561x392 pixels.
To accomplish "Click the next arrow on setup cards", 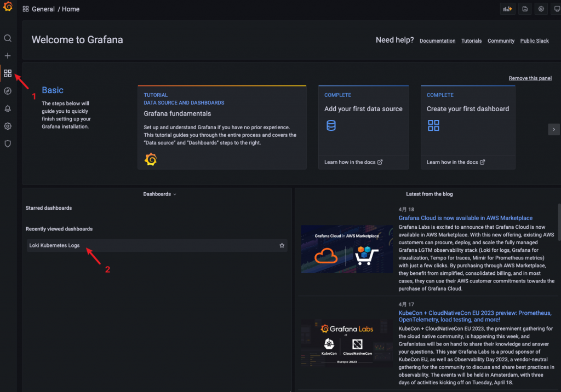I will coord(554,129).
